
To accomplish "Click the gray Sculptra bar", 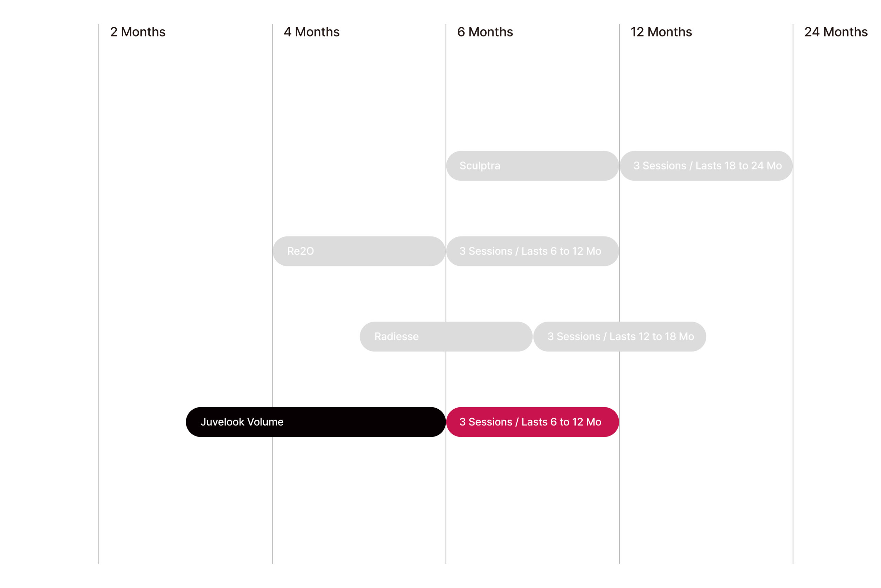I will pyautogui.click(x=532, y=166).
